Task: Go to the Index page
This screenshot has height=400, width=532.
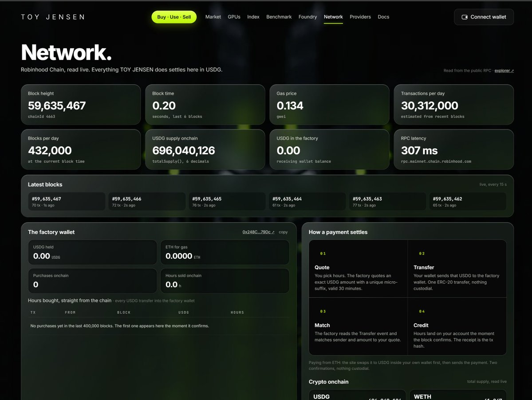Action: (253, 17)
